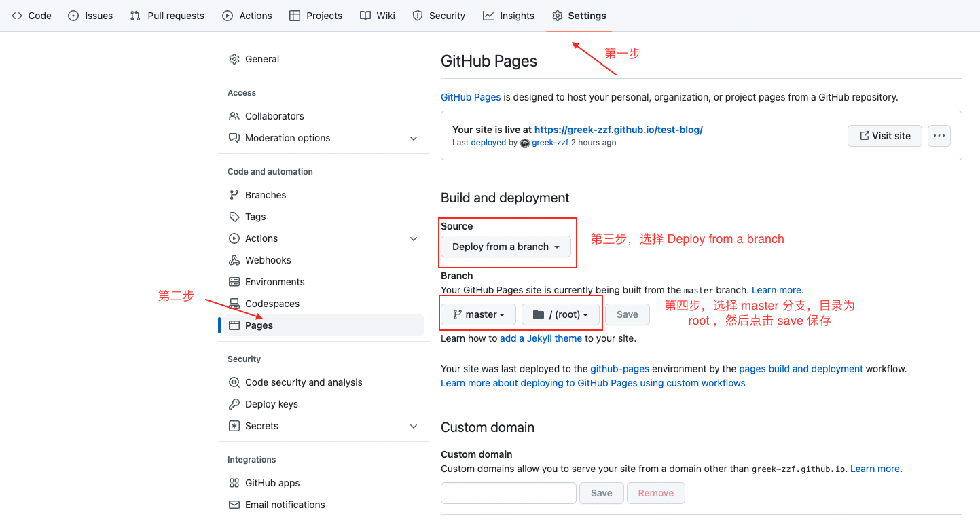Click the Branches icon in sidebar
Screen dimensions: 980x525
(x=233, y=195)
